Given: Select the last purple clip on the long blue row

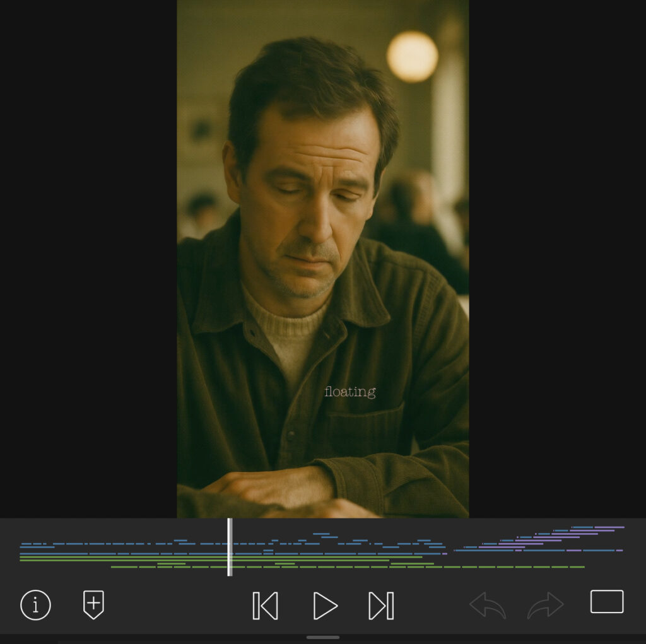Looking at the screenshot, I should coord(618,551).
